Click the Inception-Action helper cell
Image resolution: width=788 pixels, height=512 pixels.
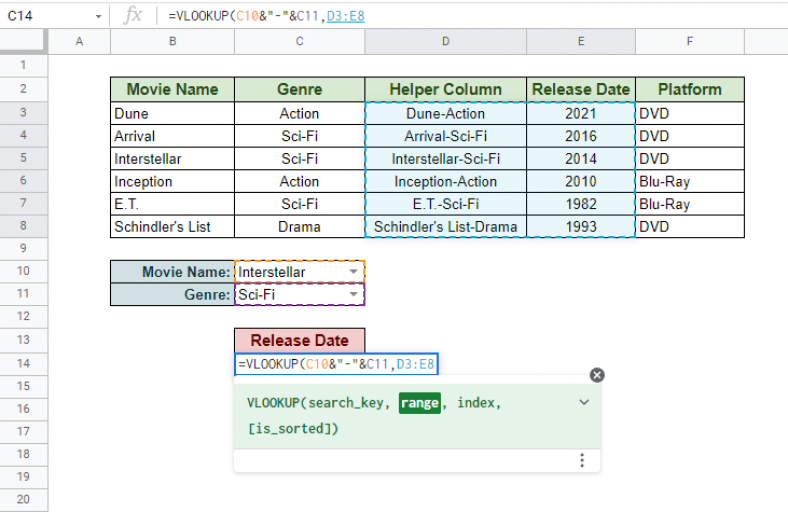click(446, 181)
